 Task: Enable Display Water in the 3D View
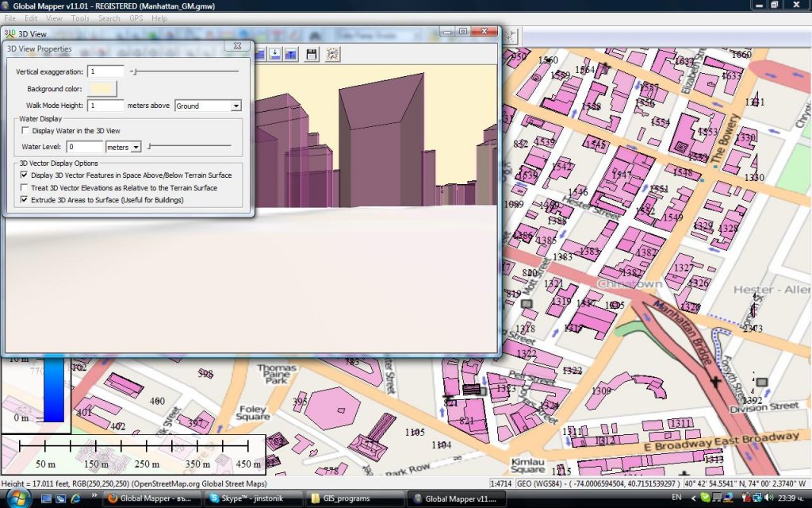pos(25,130)
